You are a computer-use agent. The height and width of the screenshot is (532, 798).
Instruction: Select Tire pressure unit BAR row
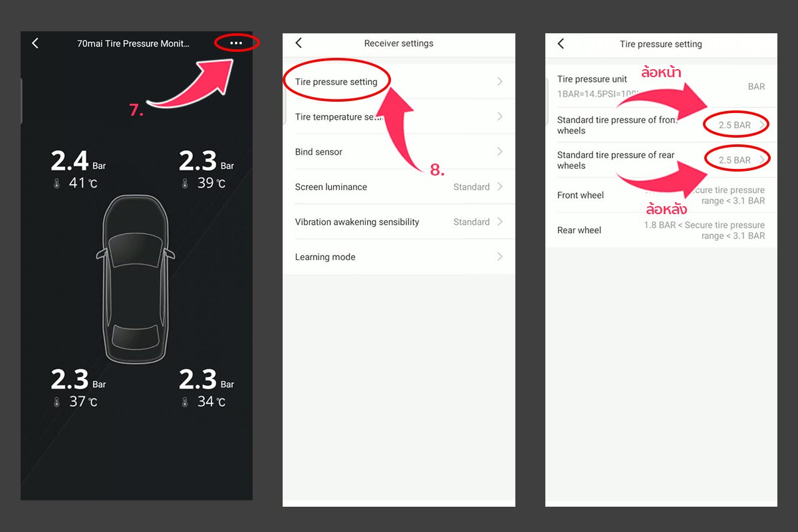[661, 86]
